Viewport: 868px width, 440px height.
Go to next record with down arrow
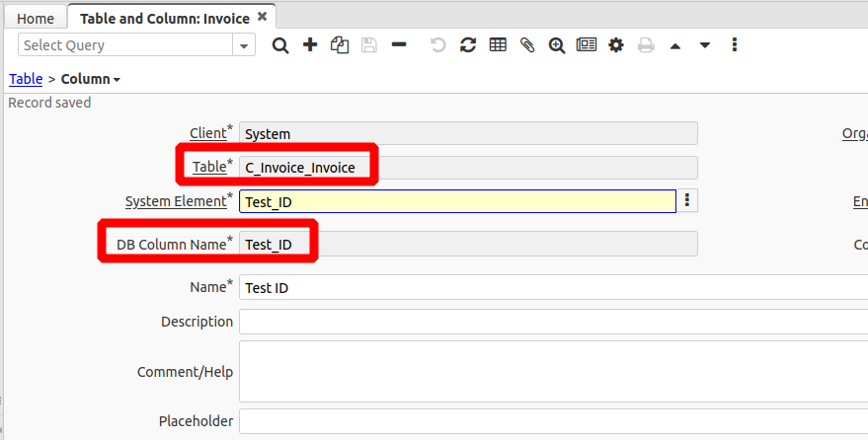(x=705, y=45)
